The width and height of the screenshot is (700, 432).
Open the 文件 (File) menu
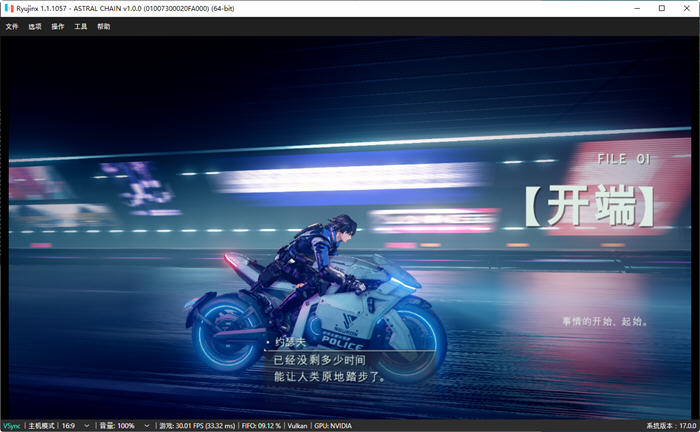pos(12,27)
